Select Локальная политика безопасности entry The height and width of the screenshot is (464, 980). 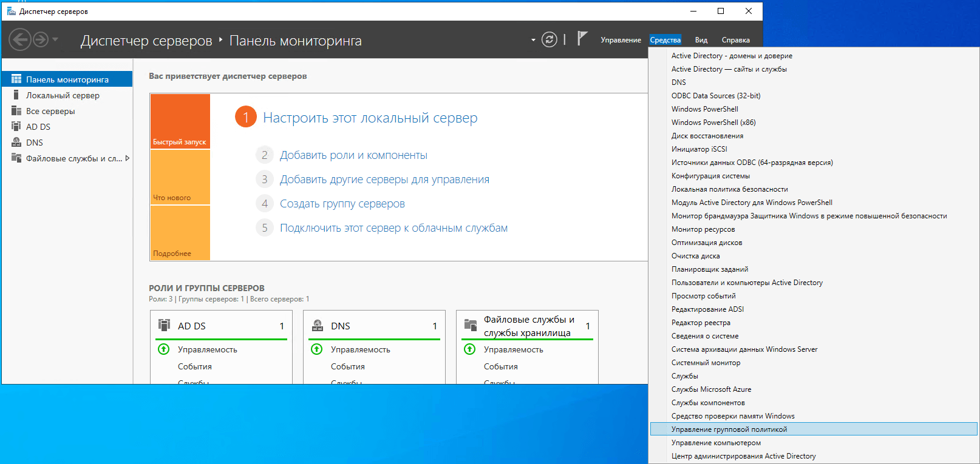(814, 189)
